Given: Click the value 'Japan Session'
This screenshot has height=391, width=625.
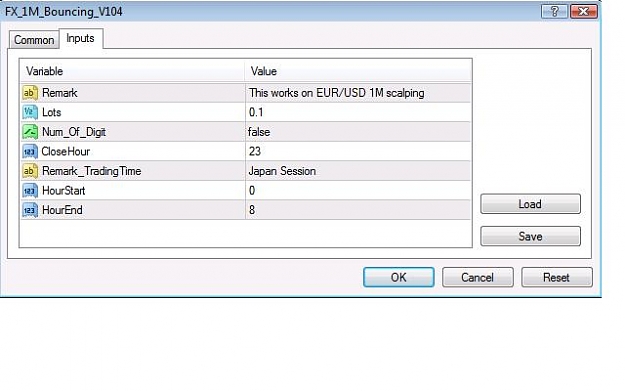Looking at the screenshot, I should point(282,171).
